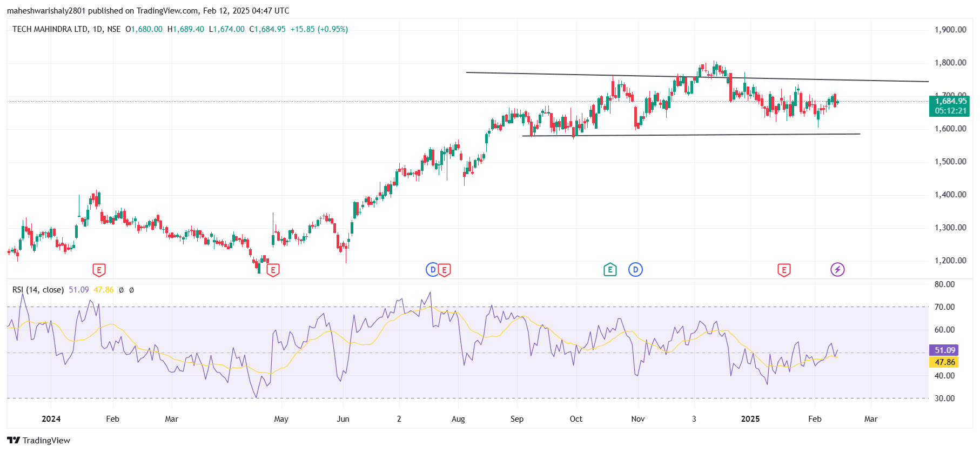Click the purple 51.09 tag on the RSI axis

[x=944, y=350]
